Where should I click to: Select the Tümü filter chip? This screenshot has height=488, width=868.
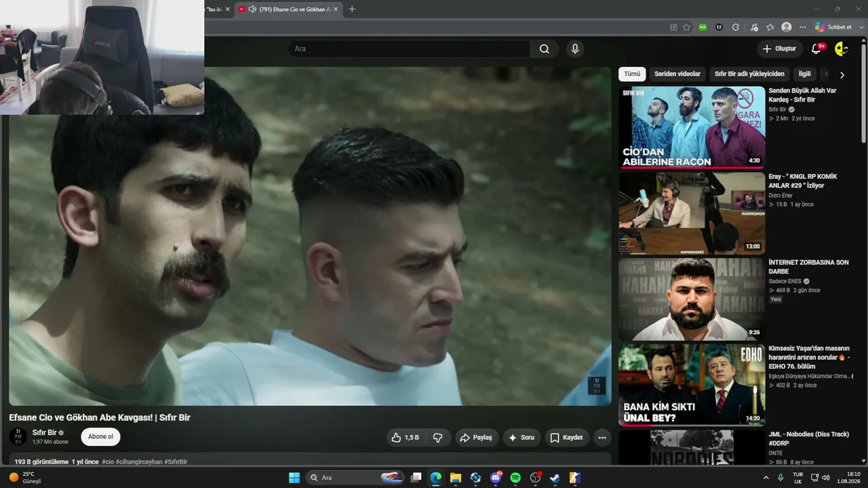632,74
